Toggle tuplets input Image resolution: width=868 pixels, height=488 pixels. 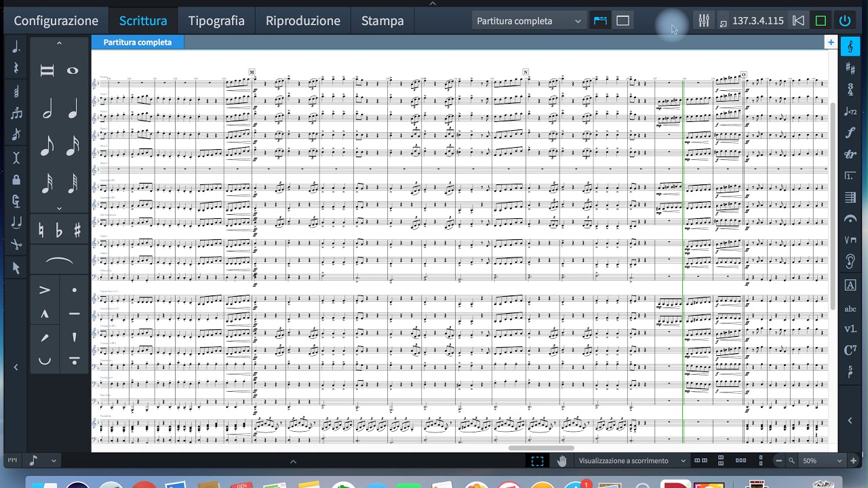(16, 113)
